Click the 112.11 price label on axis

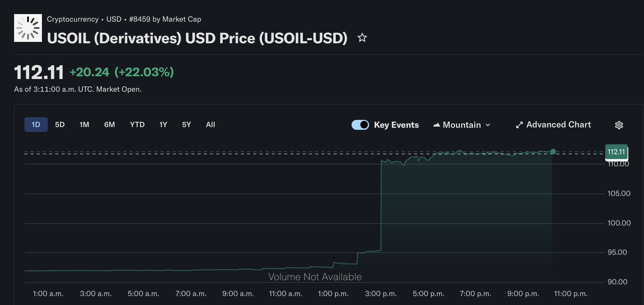pos(616,152)
